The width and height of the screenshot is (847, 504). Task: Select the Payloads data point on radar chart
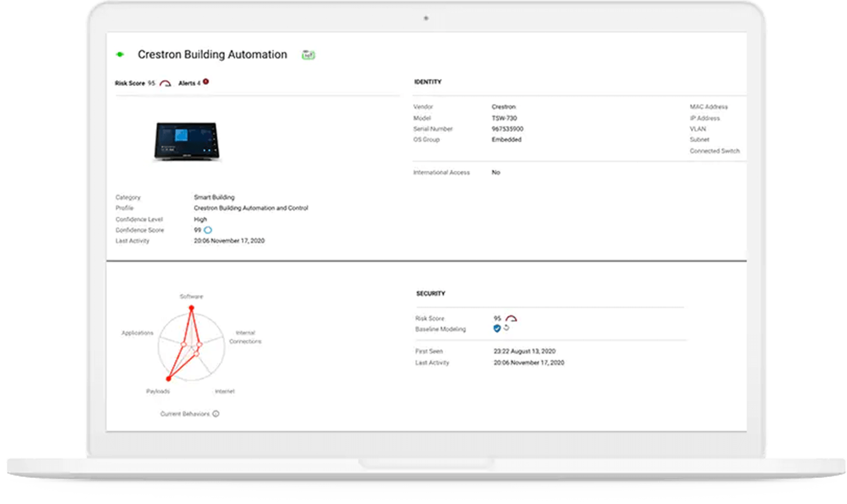pos(168,378)
